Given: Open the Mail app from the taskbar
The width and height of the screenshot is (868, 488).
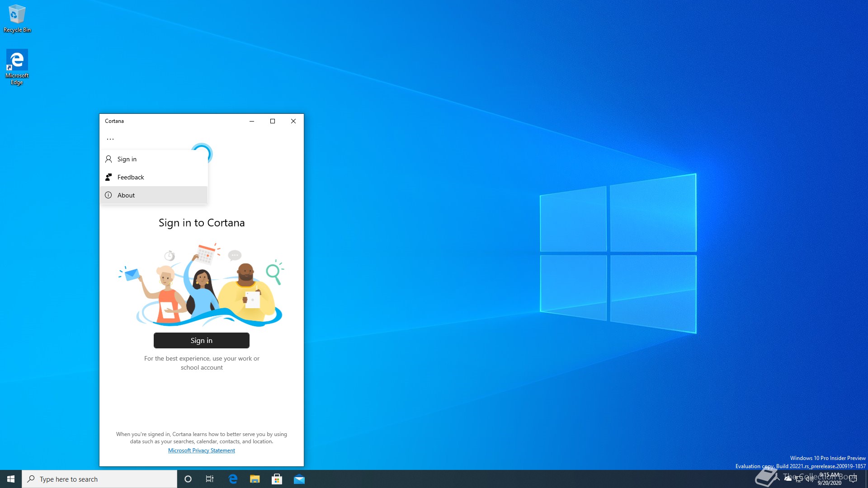Looking at the screenshot, I should (299, 479).
